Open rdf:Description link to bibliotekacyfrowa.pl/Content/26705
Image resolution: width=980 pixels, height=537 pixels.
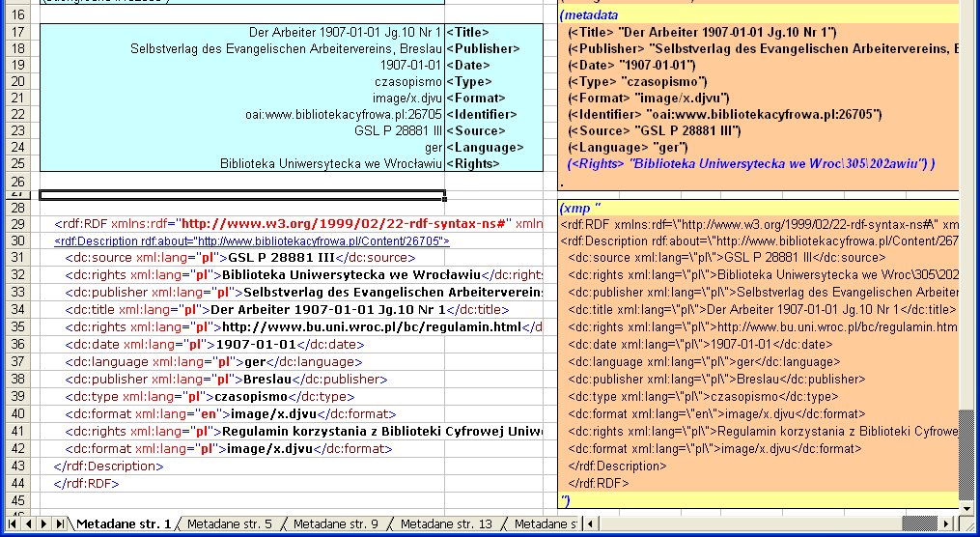(252, 241)
